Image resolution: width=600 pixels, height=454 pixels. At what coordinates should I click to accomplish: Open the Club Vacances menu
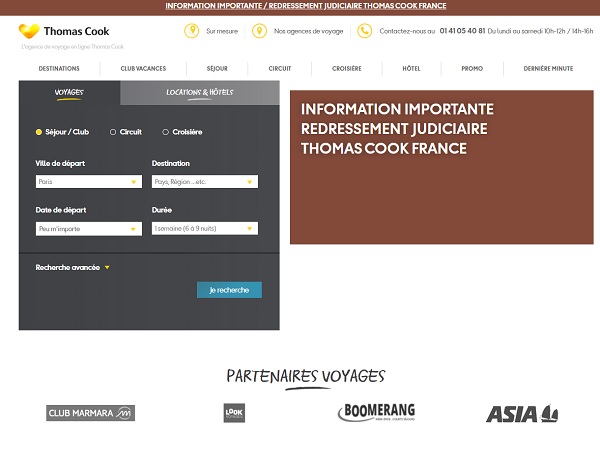tap(143, 68)
